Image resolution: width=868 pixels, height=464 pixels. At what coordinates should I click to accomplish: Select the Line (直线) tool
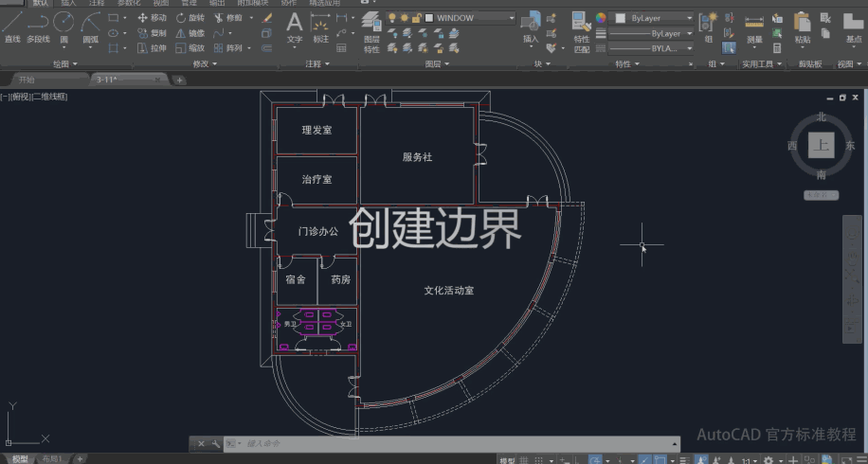pos(12,27)
